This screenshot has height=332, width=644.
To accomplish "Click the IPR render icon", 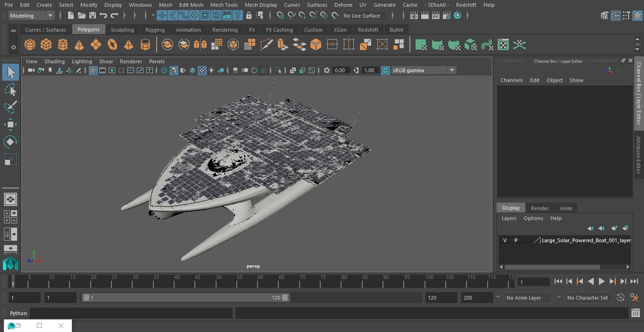I will coord(435,15).
